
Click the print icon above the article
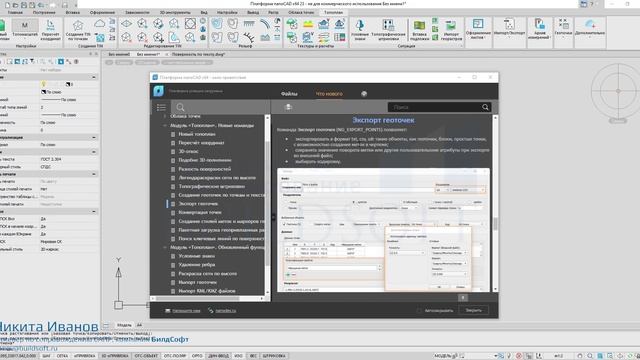(x=288, y=107)
